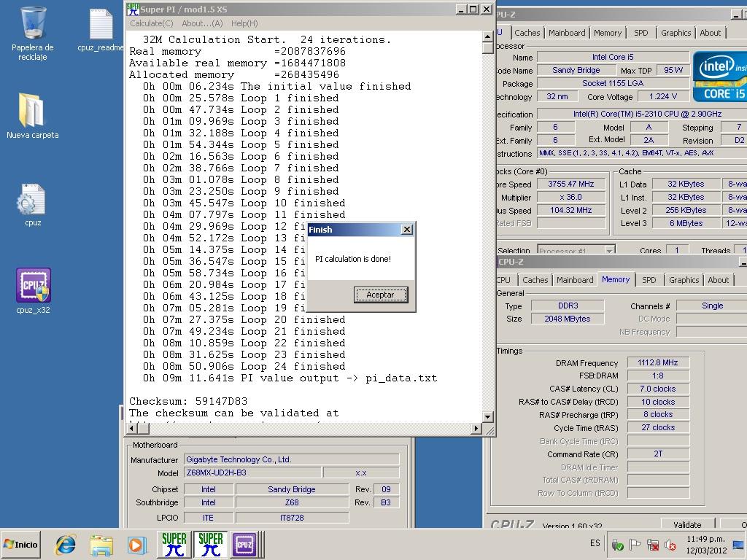Click the green shield tray icon

click(x=617, y=544)
